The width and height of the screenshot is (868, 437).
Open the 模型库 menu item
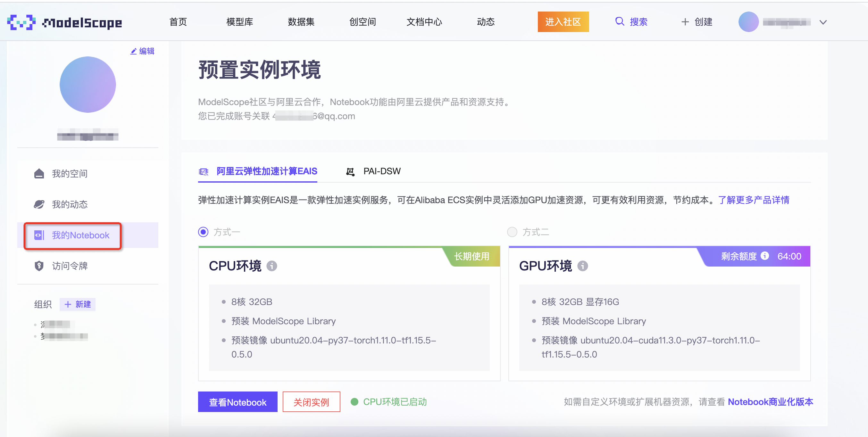coord(239,22)
